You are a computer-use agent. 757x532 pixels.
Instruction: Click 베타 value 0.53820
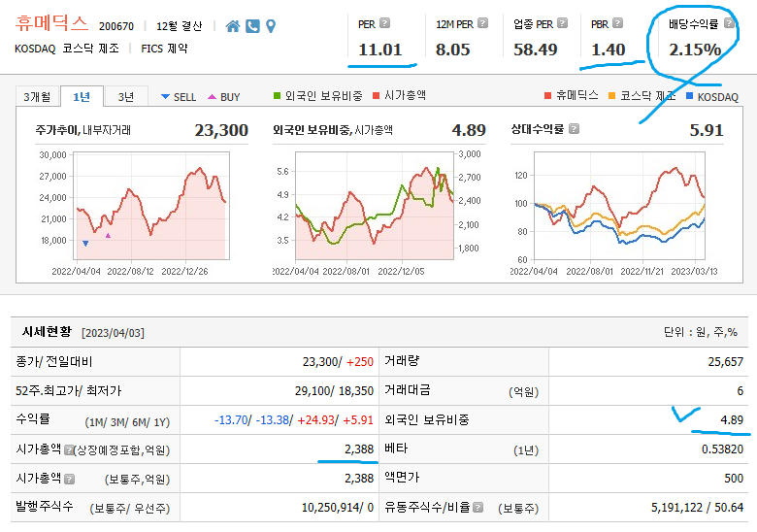click(722, 449)
